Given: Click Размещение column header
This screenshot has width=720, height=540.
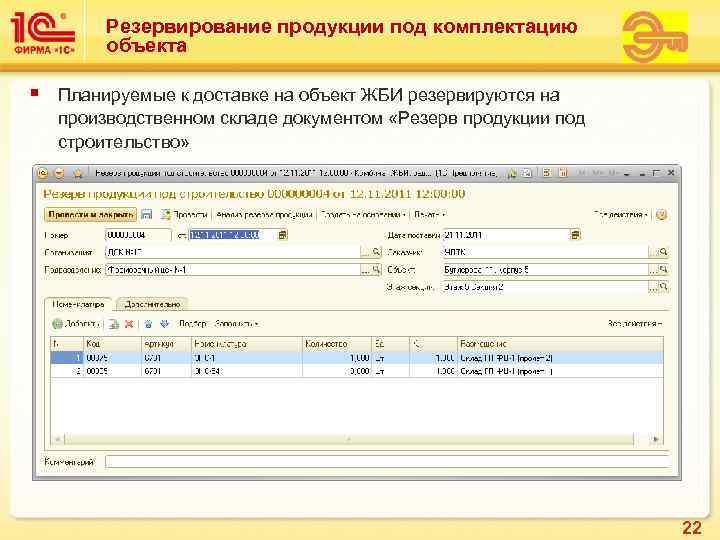Looking at the screenshot, I should pyautogui.click(x=561, y=343).
